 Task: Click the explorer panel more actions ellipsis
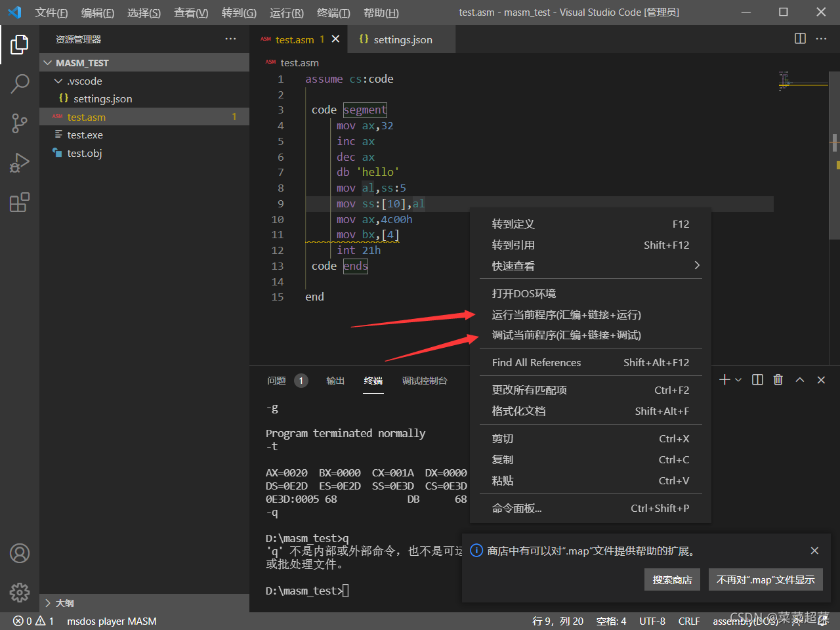[x=230, y=39]
